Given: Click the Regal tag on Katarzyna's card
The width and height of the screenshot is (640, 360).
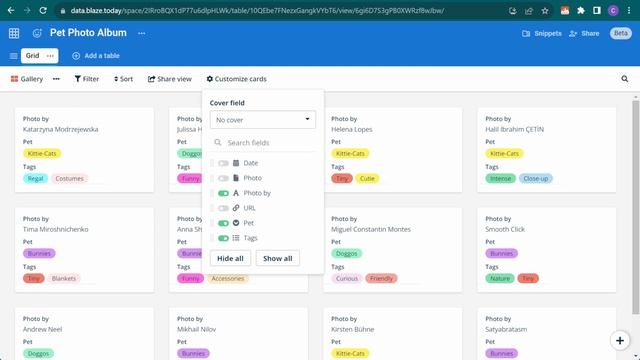Looking at the screenshot, I should coord(36,178).
